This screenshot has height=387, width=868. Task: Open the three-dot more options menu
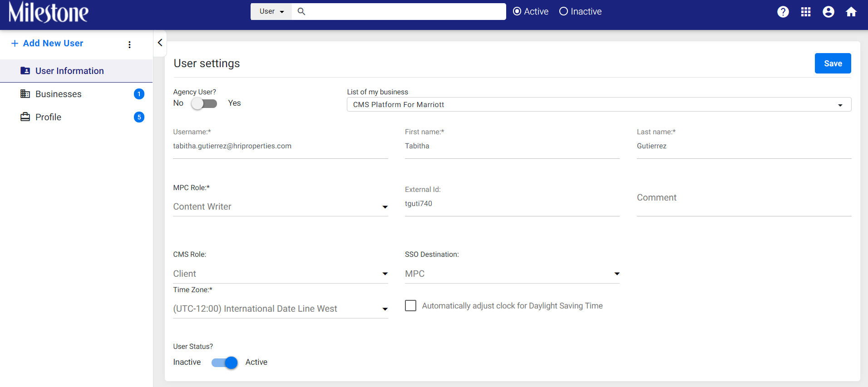129,44
